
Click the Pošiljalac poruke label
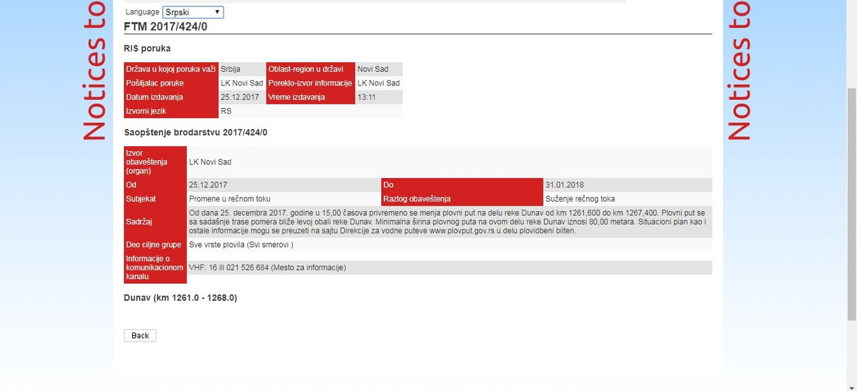[x=171, y=83]
